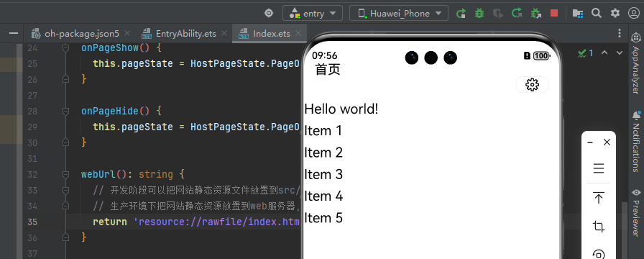Take an emulator screenshot with the crop icon
Viewport: 644px width, 259px height.
tap(599, 227)
